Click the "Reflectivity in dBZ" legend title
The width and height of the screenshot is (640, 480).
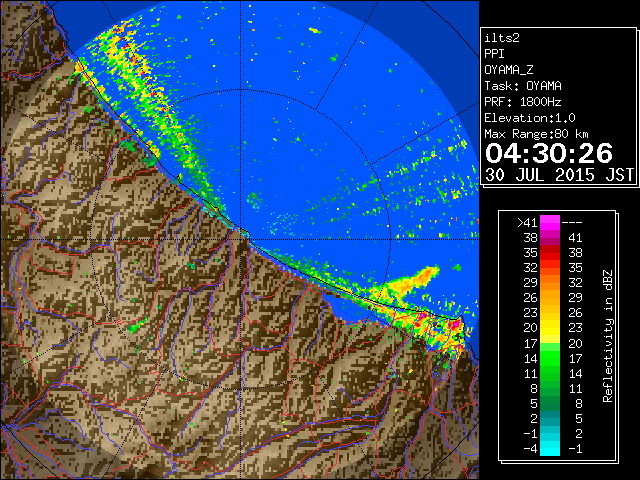608,336
